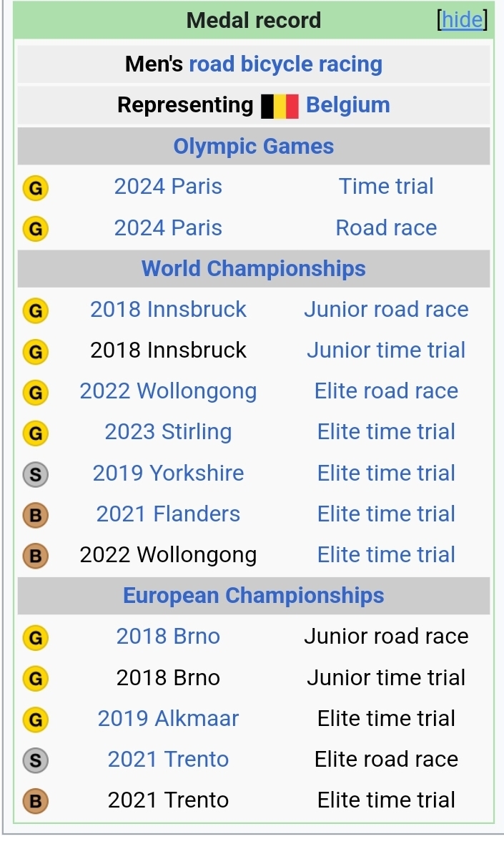Image resolution: width=504 pixels, height=844 pixels.
Task: Open the European Championships header link
Action: coord(254,596)
